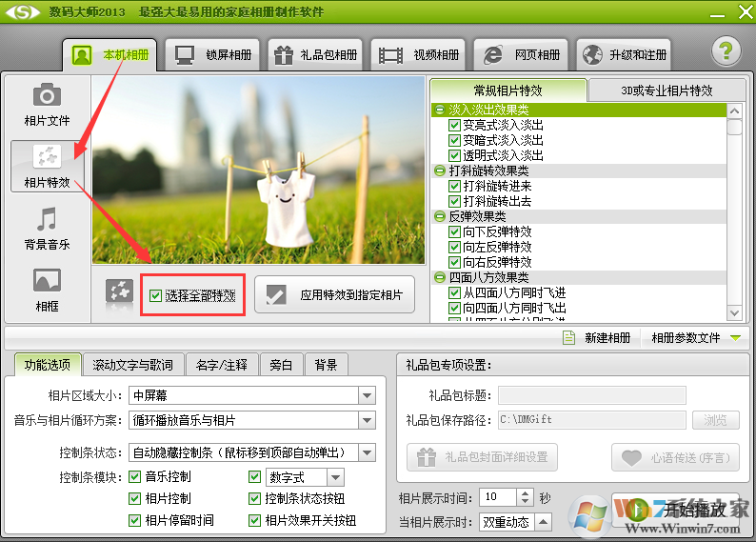Uncheck 变亮式淡入淡出 effect
Screen dimensions: 756x542
pyautogui.click(x=454, y=125)
